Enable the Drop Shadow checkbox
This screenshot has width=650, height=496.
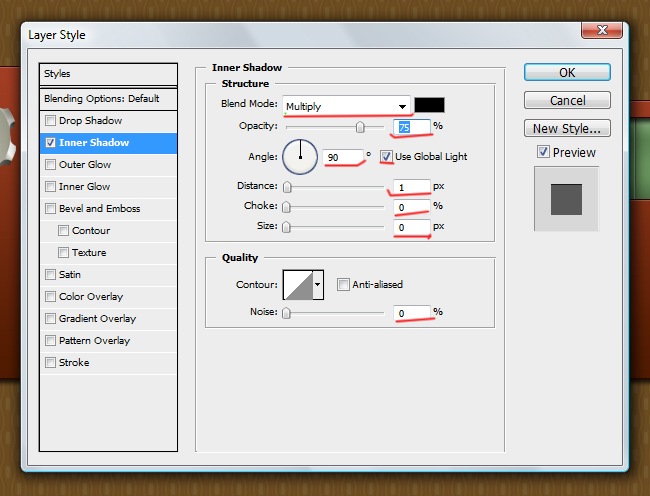click(x=50, y=121)
